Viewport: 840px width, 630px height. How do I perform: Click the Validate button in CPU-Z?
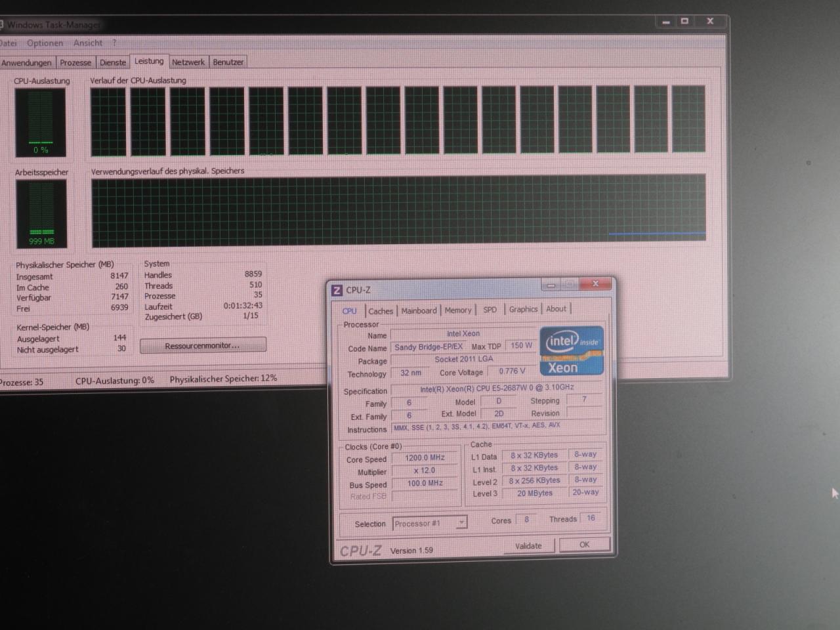(x=528, y=546)
